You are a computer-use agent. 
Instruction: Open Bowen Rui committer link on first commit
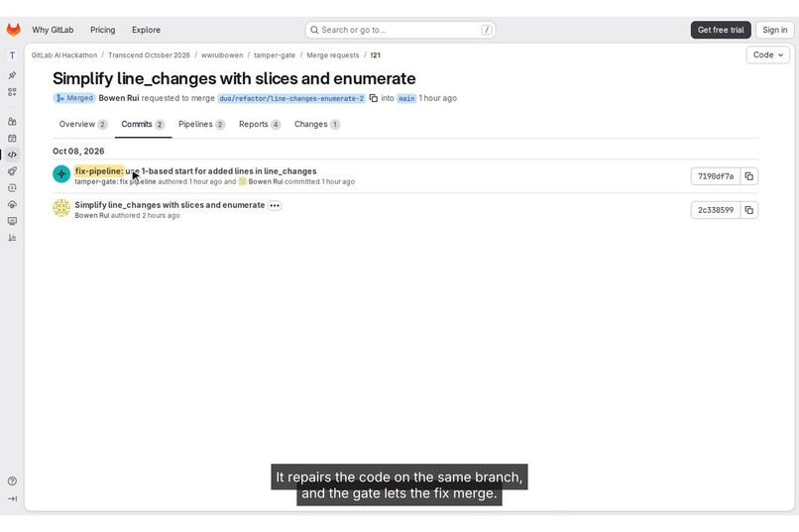[265, 181]
